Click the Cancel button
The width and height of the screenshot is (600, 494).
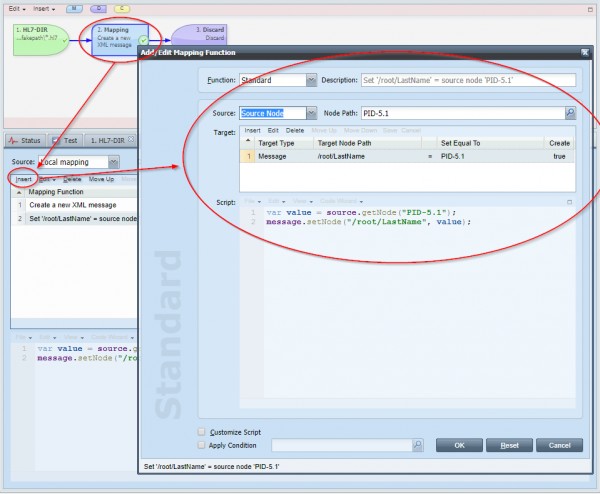(x=559, y=445)
